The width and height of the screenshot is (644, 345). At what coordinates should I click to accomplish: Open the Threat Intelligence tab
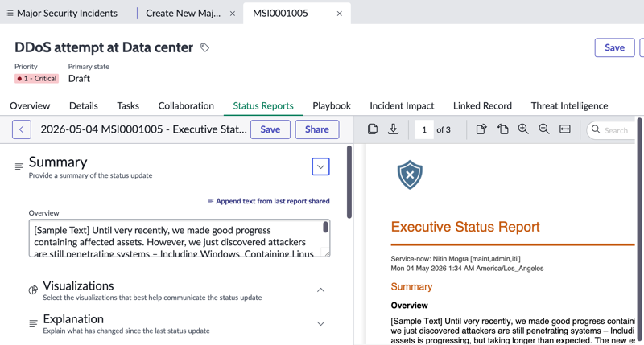point(569,106)
